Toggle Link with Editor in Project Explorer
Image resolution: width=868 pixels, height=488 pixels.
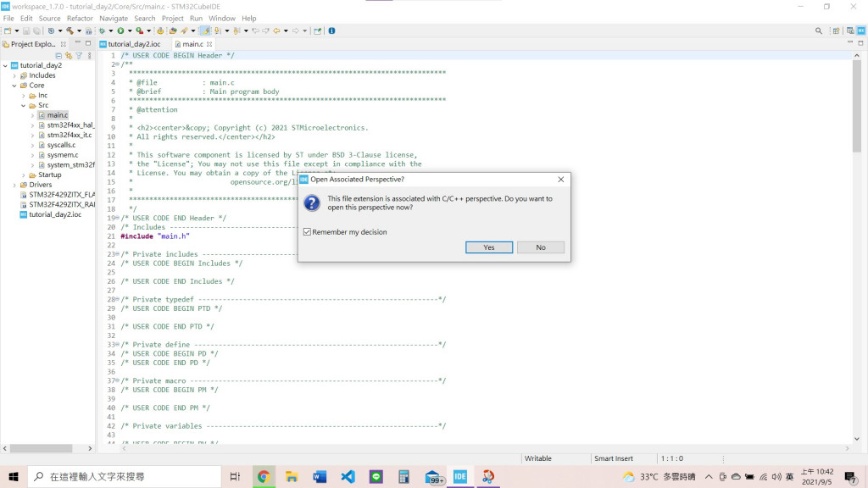pyautogui.click(x=69, y=55)
